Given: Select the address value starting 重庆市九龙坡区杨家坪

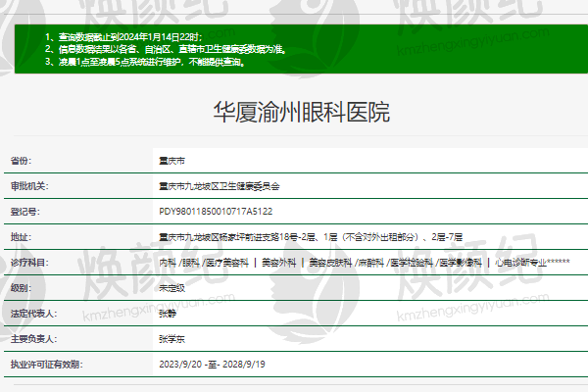Looking at the screenshot, I should pyautogui.click(x=311, y=237).
